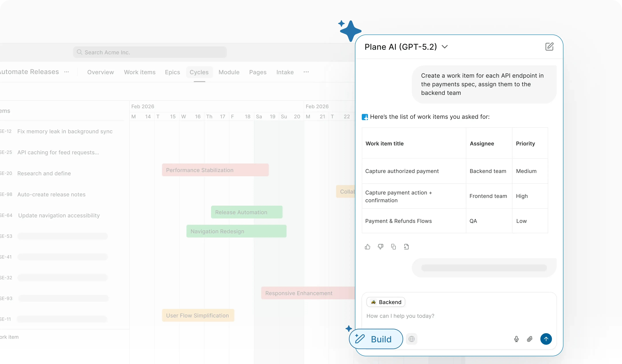Click the thumbs down feedback icon
The image size is (622, 364).
[x=380, y=247]
